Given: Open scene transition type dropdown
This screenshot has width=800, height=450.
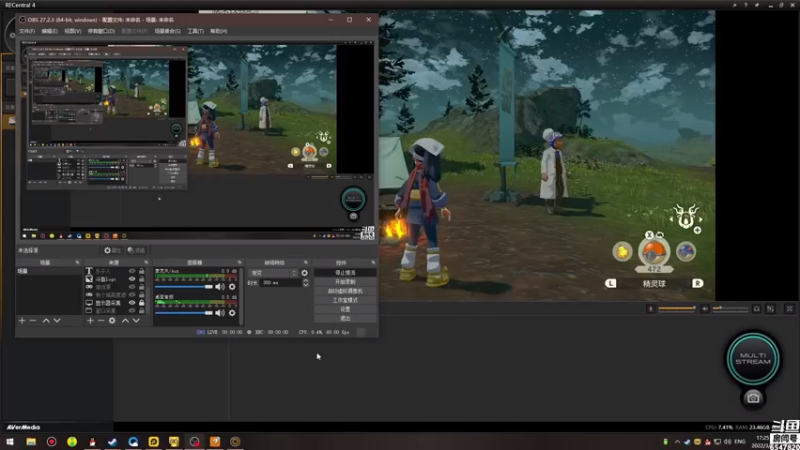Looking at the screenshot, I should (x=273, y=273).
